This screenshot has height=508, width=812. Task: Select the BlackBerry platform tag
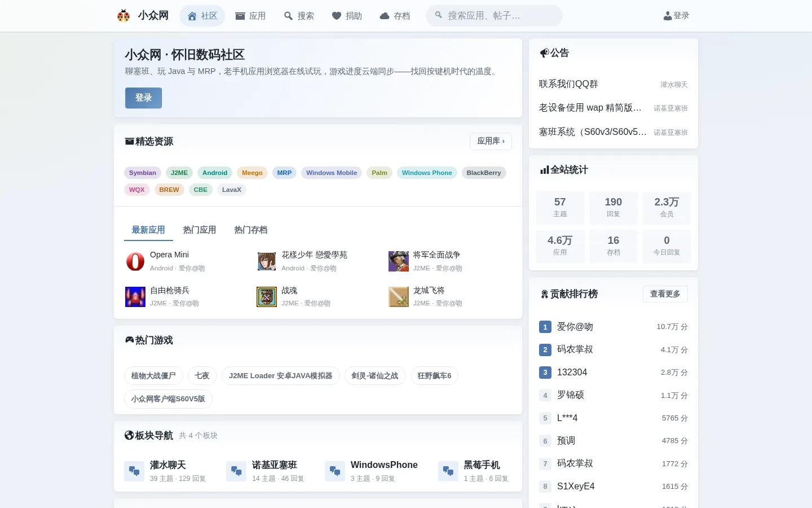[484, 173]
